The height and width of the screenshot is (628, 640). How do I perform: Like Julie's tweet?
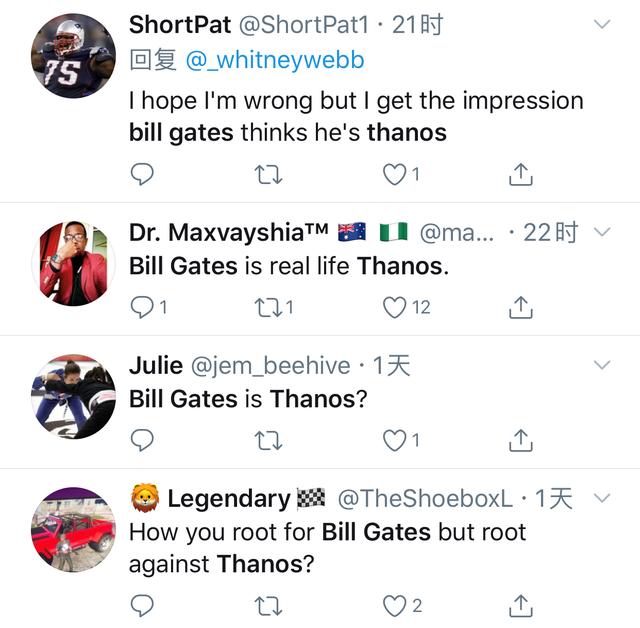tap(394, 440)
